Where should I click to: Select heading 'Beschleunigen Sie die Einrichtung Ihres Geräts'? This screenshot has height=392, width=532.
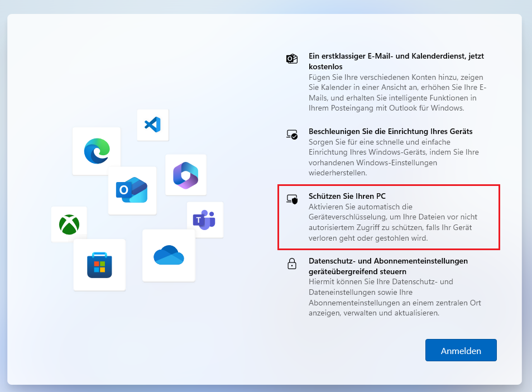(x=391, y=131)
